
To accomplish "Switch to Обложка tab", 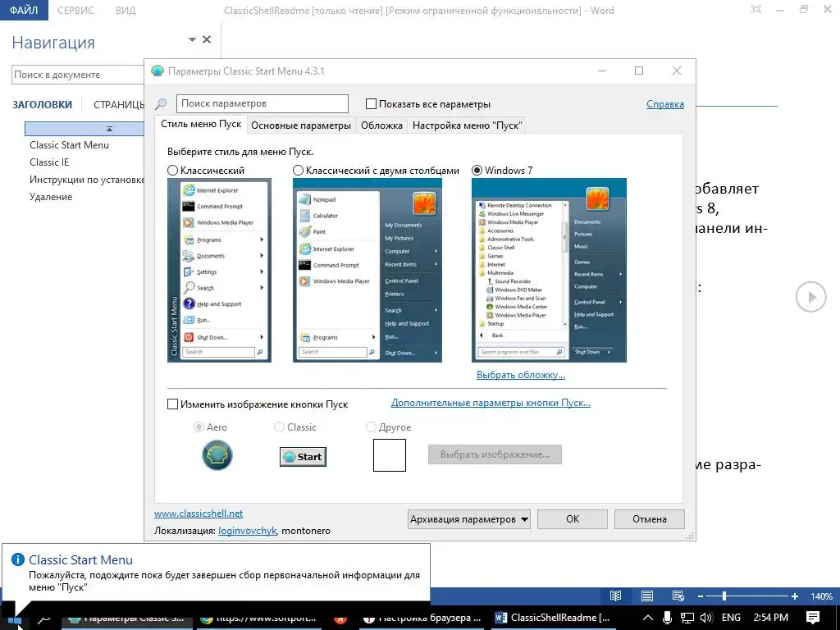I will tap(381, 126).
